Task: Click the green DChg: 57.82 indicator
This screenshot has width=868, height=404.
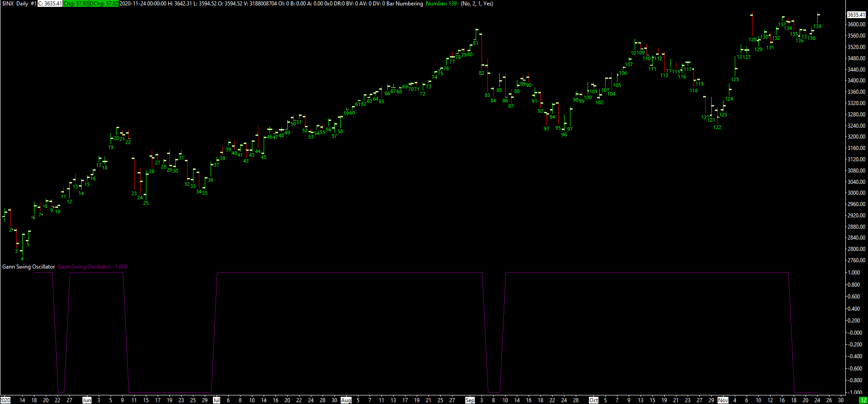Action: tap(104, 4)
